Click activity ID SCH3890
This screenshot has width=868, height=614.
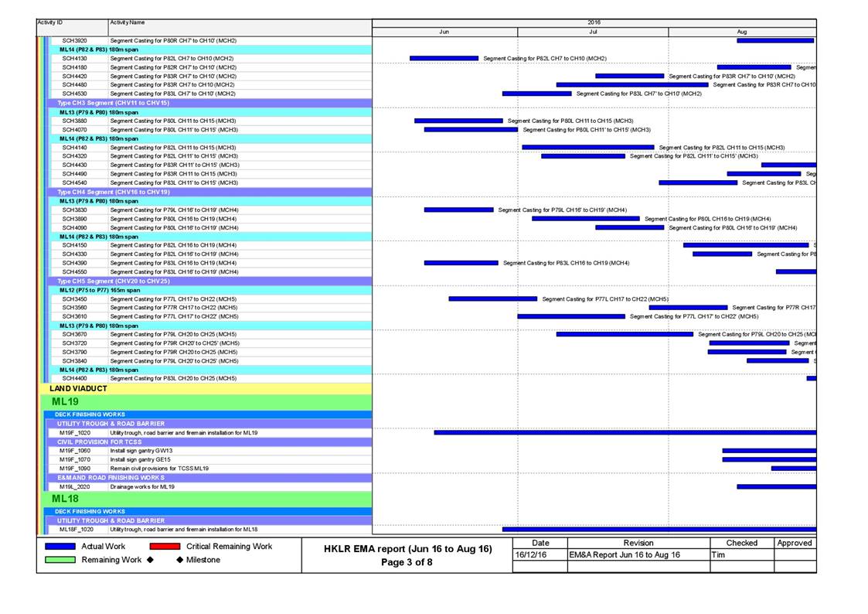tap(74, 219)
